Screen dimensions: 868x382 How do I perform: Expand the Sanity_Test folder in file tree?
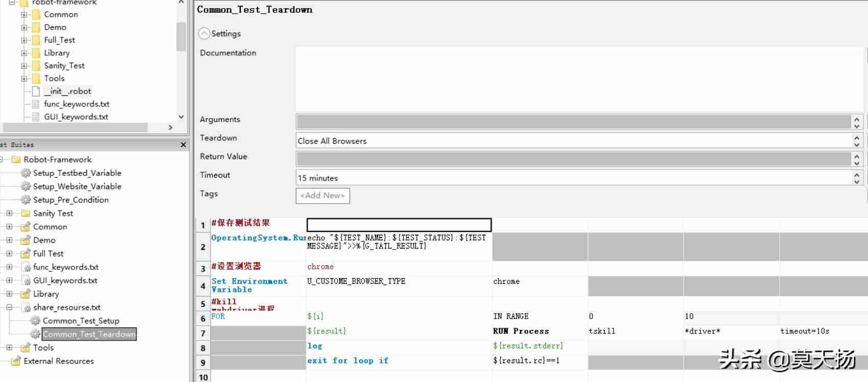(24, 66)
